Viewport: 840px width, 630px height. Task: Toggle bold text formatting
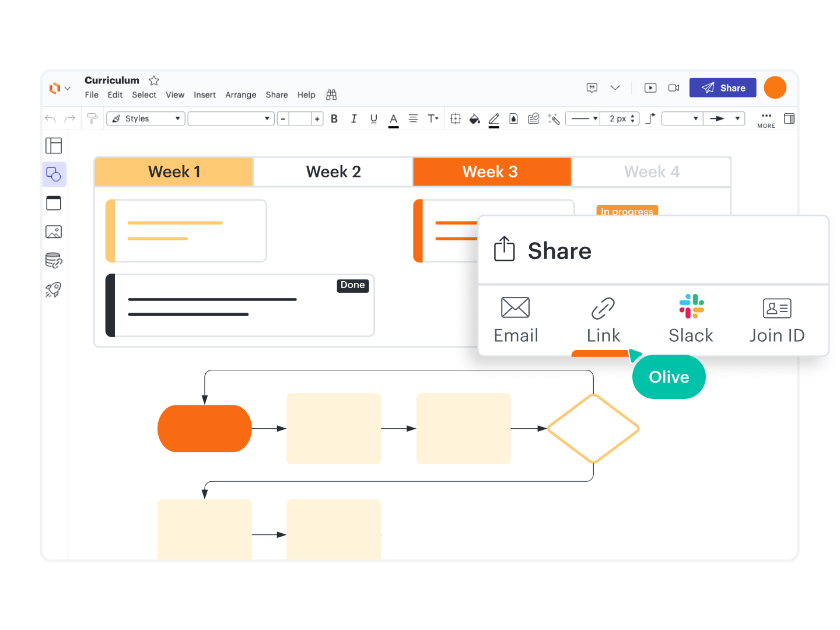pyautogui.click(x=334, y=118)
